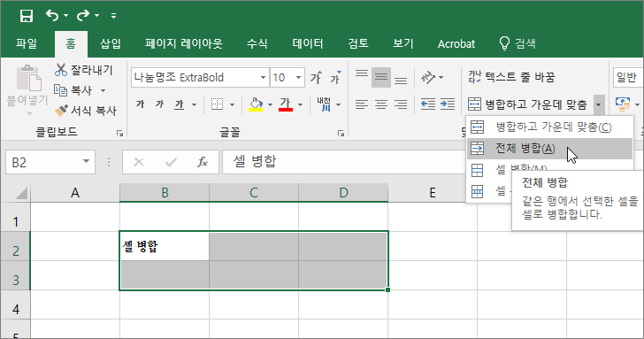Viewport: 644px width, 339px height.
Task: Click increase indent icon
Action: 448,104
